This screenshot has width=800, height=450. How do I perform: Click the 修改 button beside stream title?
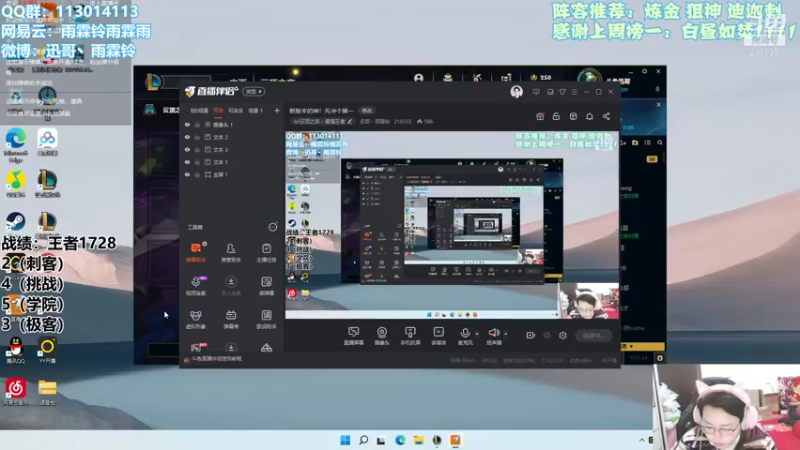(x=366, y=111)
